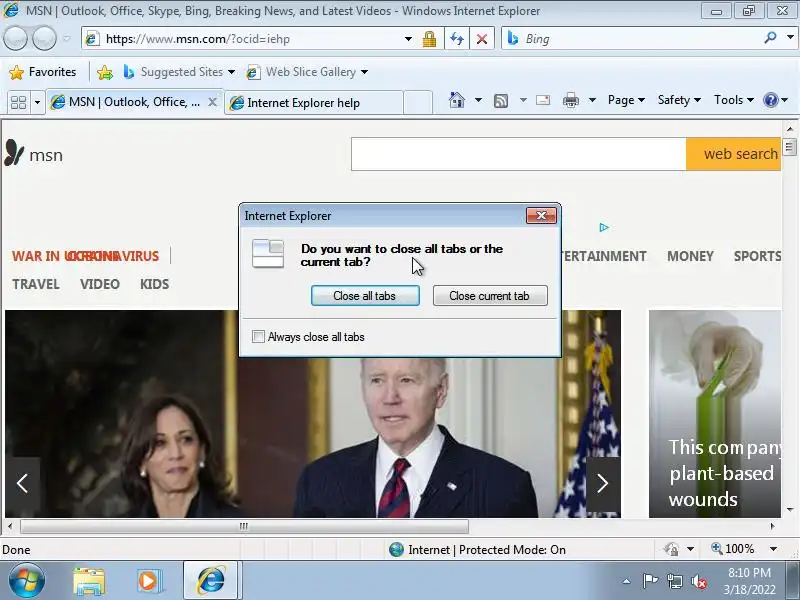800x600 pixels.
Task: Click Close current tab button
Action: point(490,296)
